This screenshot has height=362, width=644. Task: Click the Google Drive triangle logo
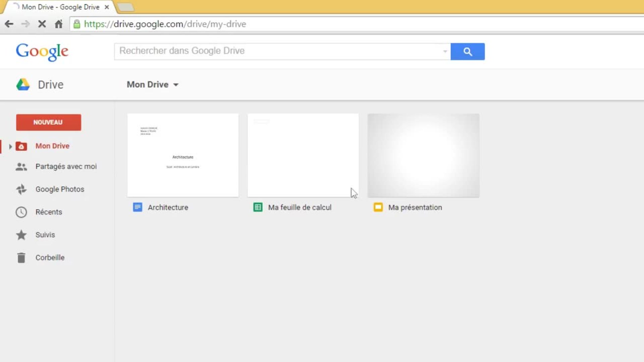tap(23, 84)
